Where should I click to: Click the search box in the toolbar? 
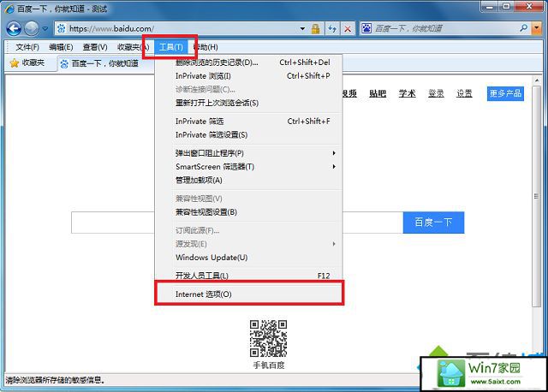(445, 28)
